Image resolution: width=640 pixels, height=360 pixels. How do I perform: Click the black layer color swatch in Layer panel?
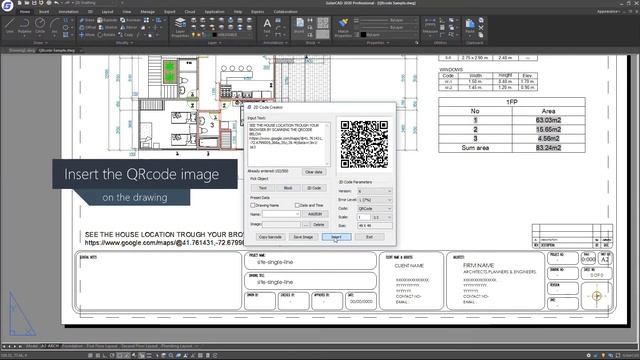click(215, 35)
